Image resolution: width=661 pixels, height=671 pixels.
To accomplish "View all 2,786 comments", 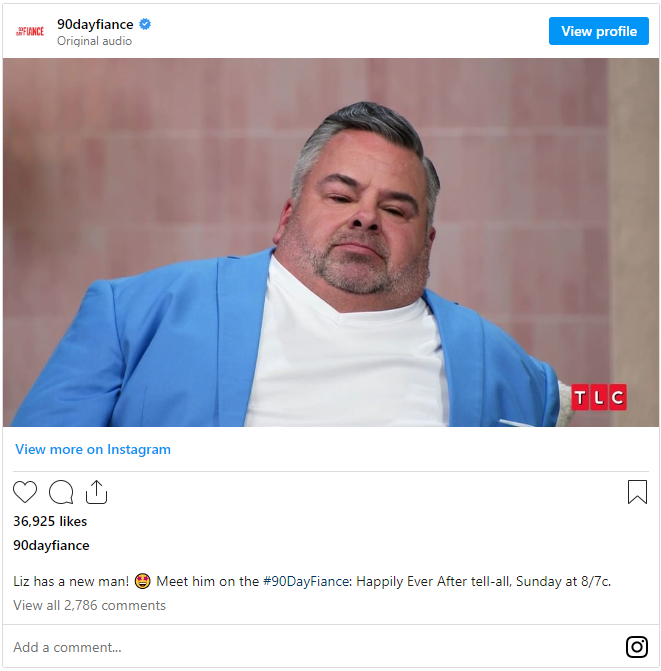I will pyautogui.click(x=89, y=605).
